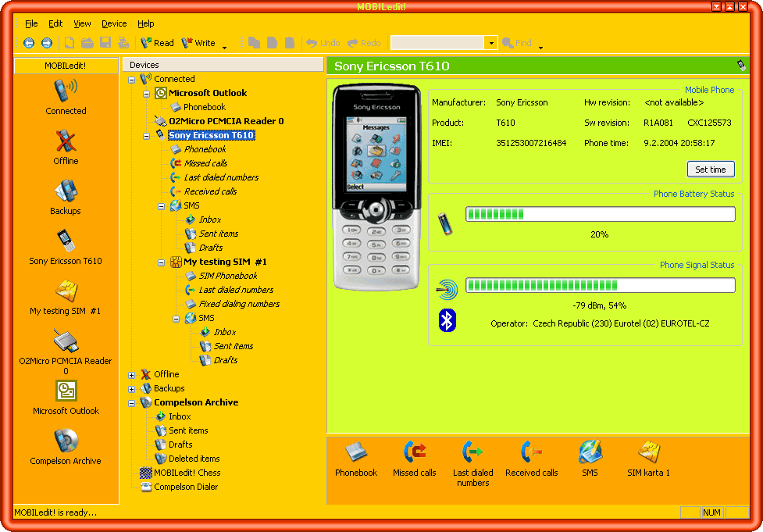
Task: Click the signal antenna icon
Action: [447, 290]
